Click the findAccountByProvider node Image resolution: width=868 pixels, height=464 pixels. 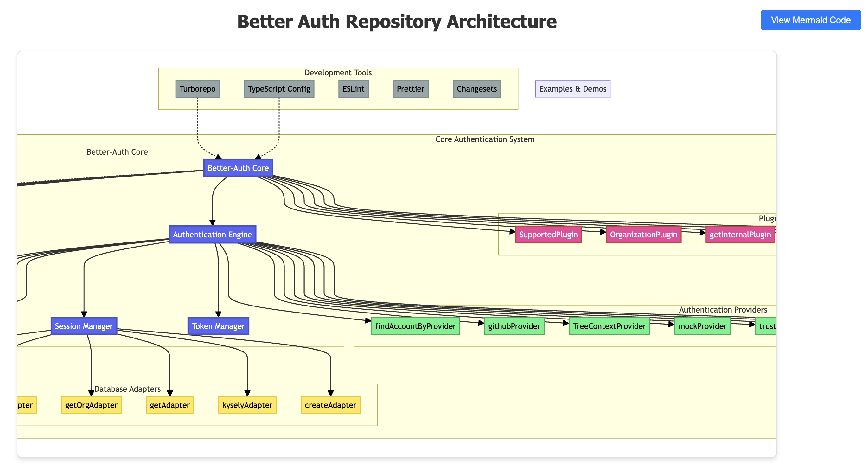coord(415,326)
